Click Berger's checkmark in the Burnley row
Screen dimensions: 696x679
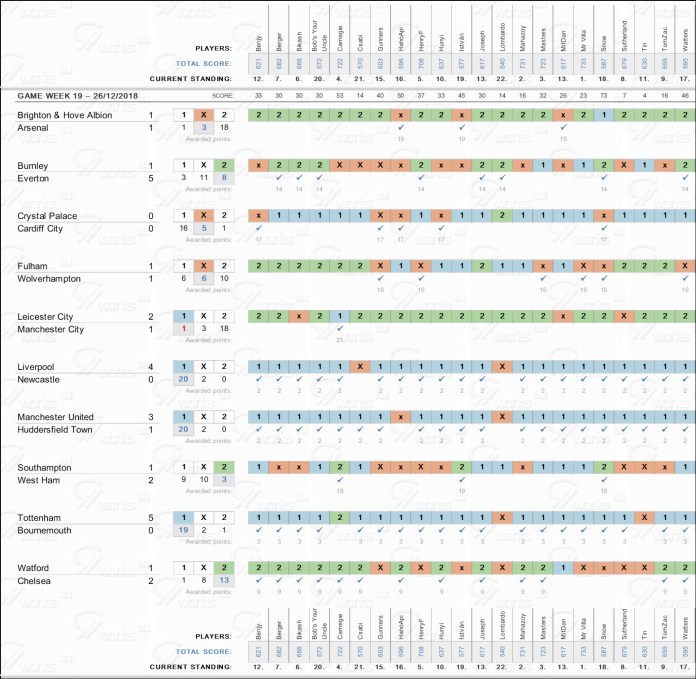coord(278,177)
